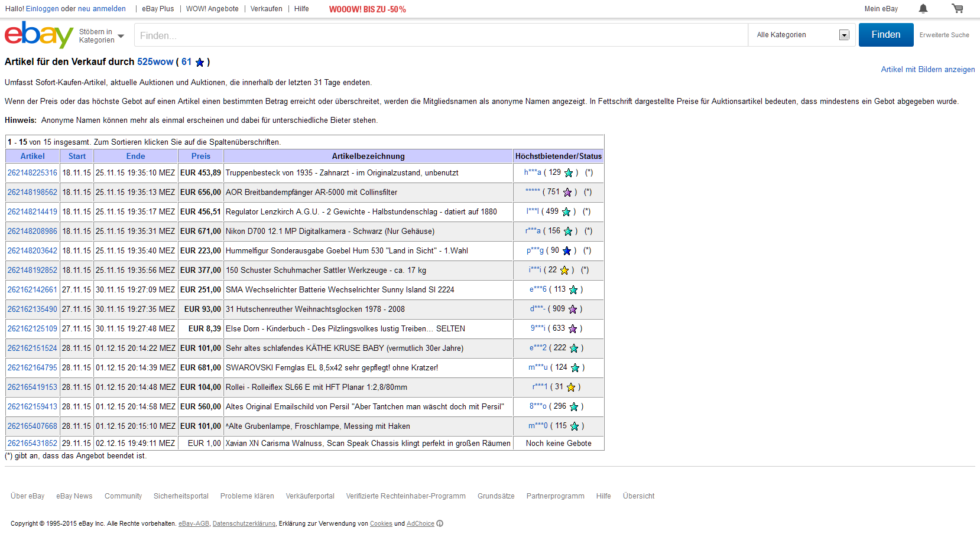Open the Community footer link

tap(123, 496)
